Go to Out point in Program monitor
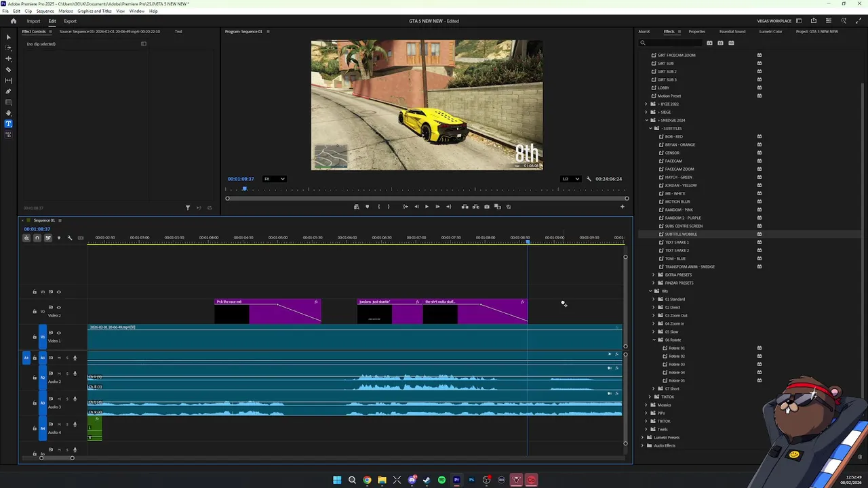The height and width of the screenshot is (488, 868). [448, 207]
